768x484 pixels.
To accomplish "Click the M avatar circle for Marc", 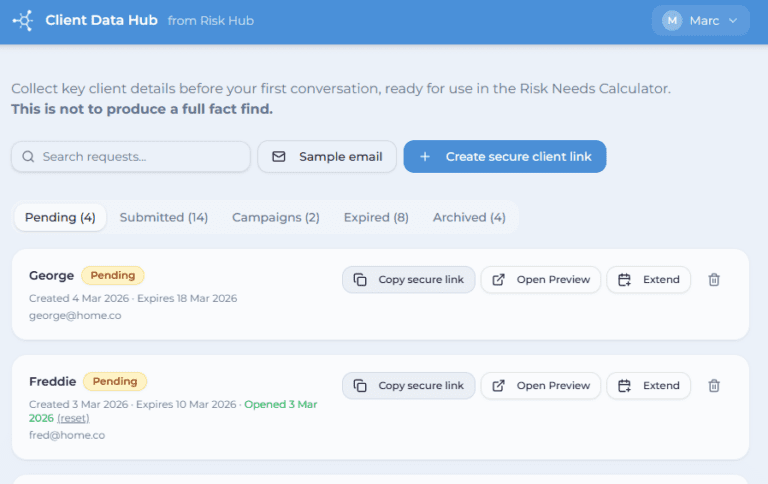I will pos(672,21).
